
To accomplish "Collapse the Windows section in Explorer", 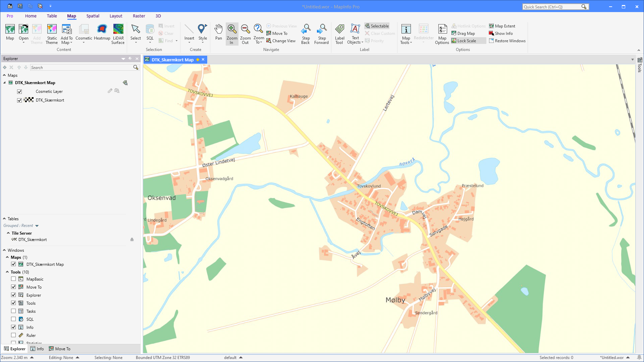I will click(x=4, y=250).
